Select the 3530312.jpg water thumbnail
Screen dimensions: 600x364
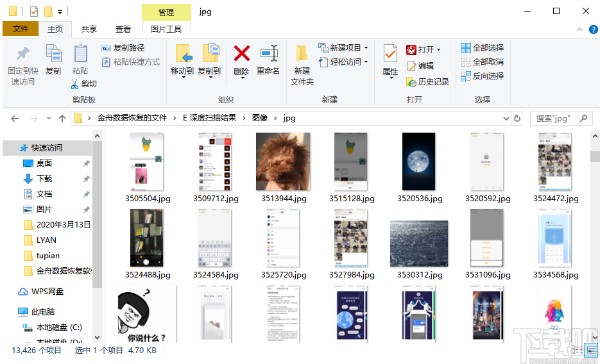pos(419,244)
